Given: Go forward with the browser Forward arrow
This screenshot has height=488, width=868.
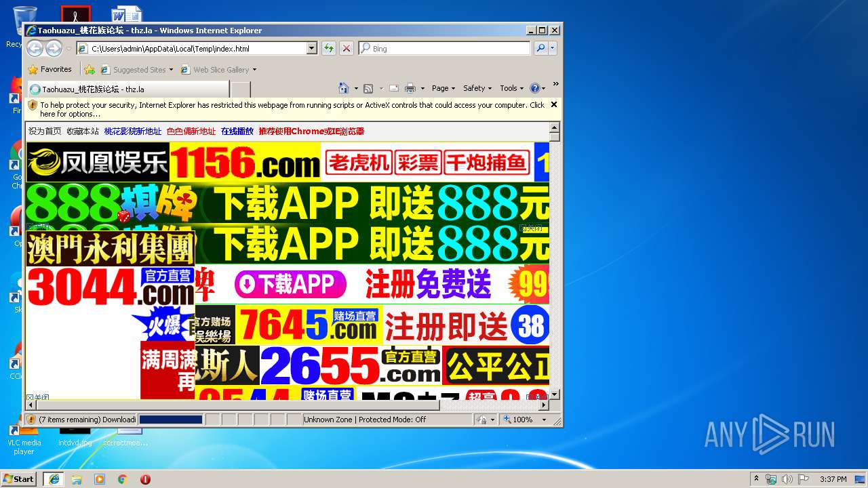Looking at the screenshot, I should click(54, 48).
